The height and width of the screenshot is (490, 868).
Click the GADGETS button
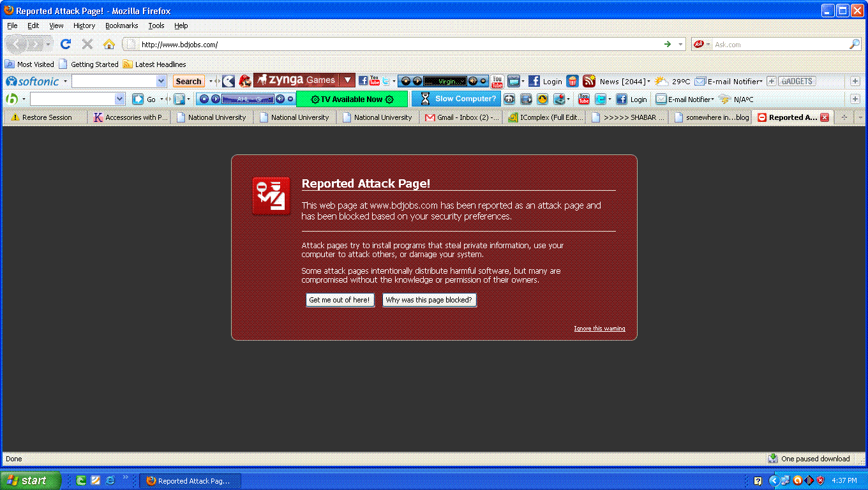(x=797, y=81)
